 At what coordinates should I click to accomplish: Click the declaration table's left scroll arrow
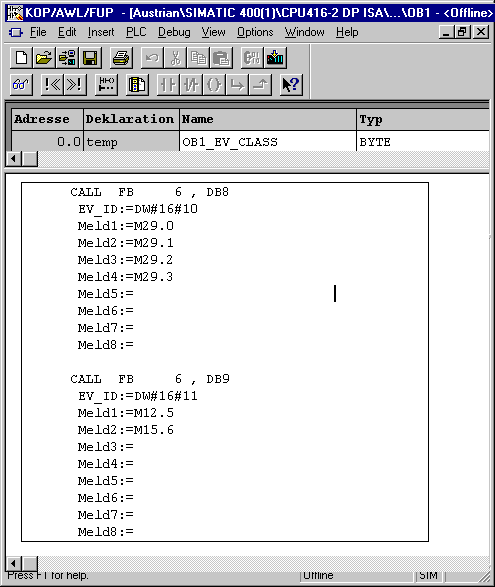(x=13, y=159)
